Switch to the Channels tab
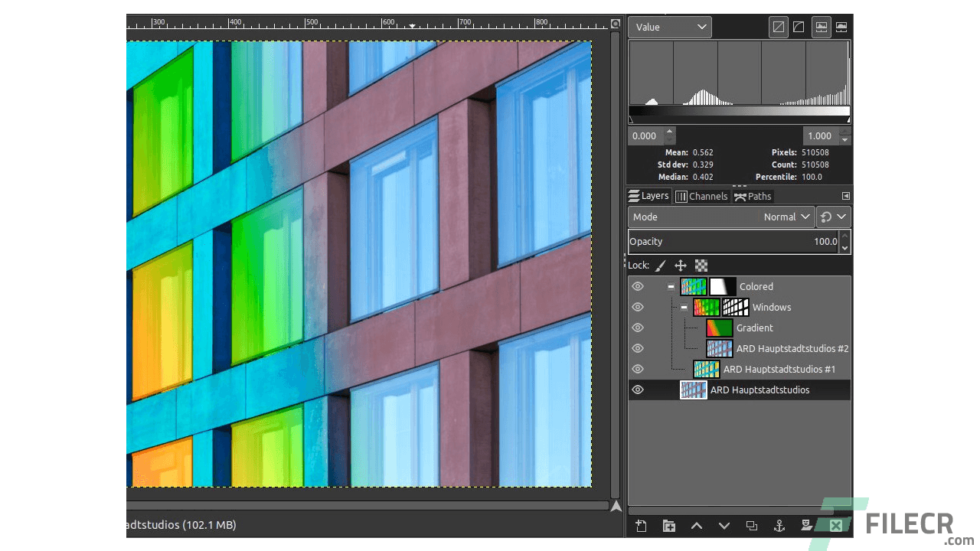Viewport: 980px width, 551px height. (701, 196)
